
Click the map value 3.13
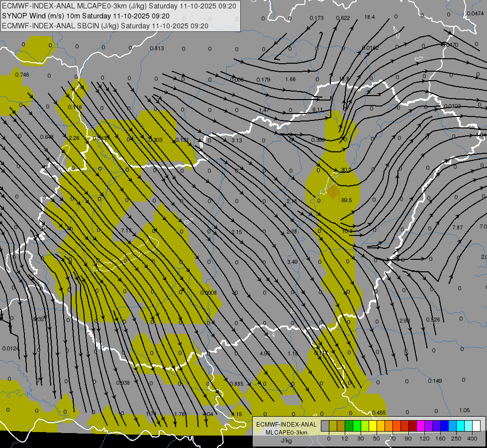click(x=237, y=140)
